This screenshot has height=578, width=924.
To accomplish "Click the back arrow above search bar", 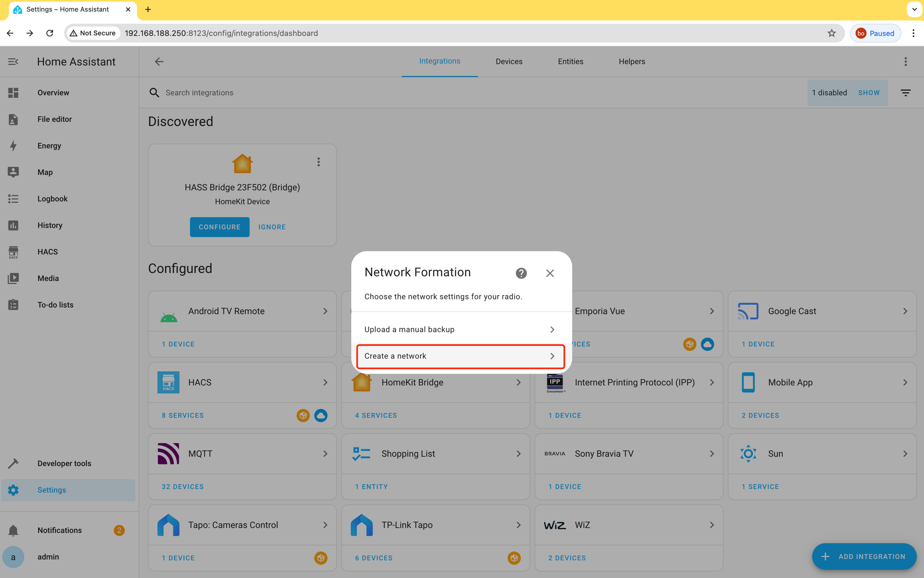I will point(159,61).
